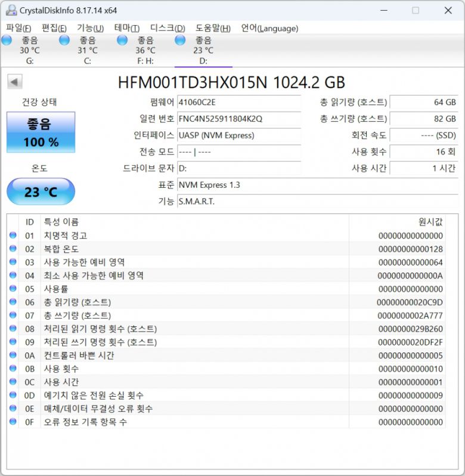The width and height of the screenshot is (465, 476).
Task: Open the 도움말(H) menu
Action: coord(213,28)
